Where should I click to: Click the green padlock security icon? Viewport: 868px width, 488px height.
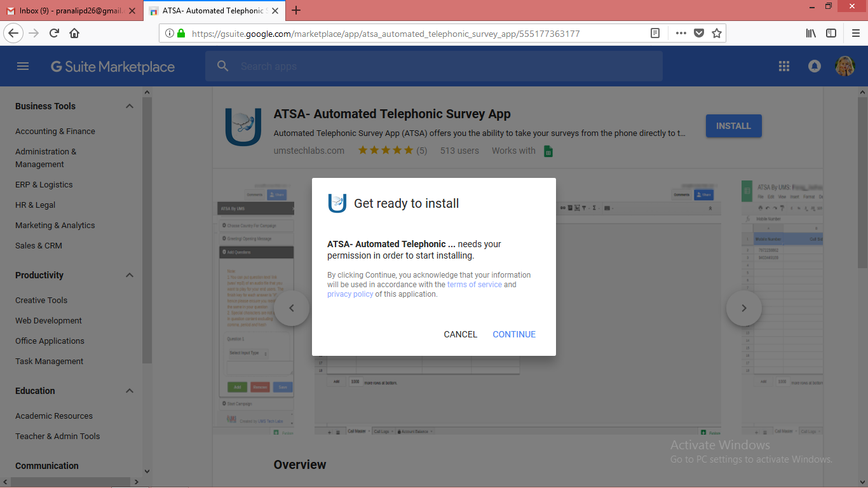(x=181, y=33)
